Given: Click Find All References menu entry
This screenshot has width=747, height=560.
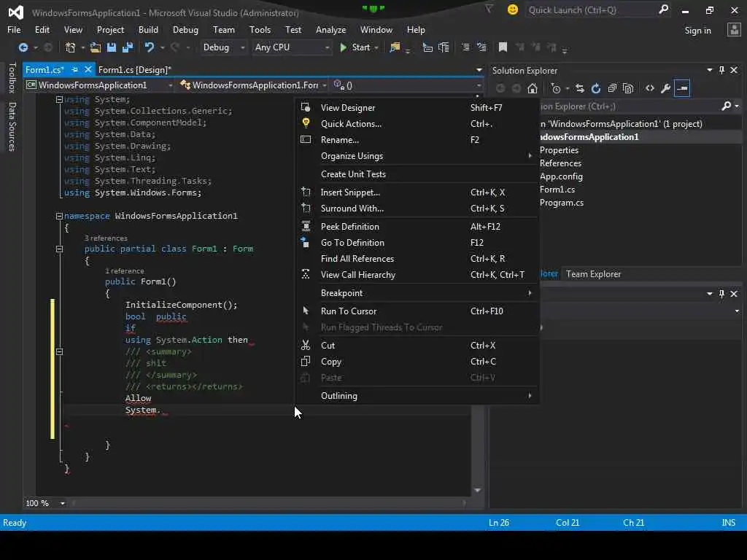Looking at the screenshot, I should (417, 259).
